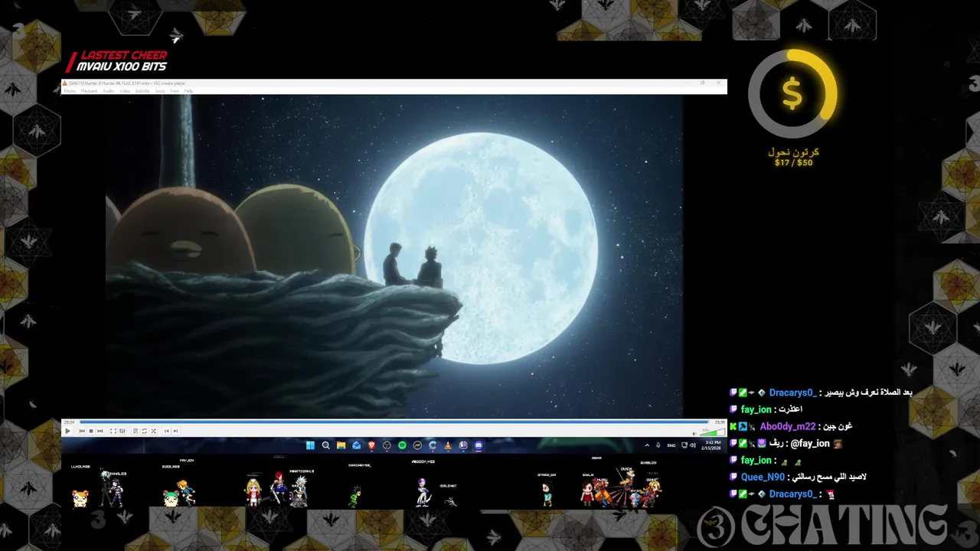Click the @fay_ion mention in chat
Viewport: 980px width, 551px height.
click(x=810, y=443)
